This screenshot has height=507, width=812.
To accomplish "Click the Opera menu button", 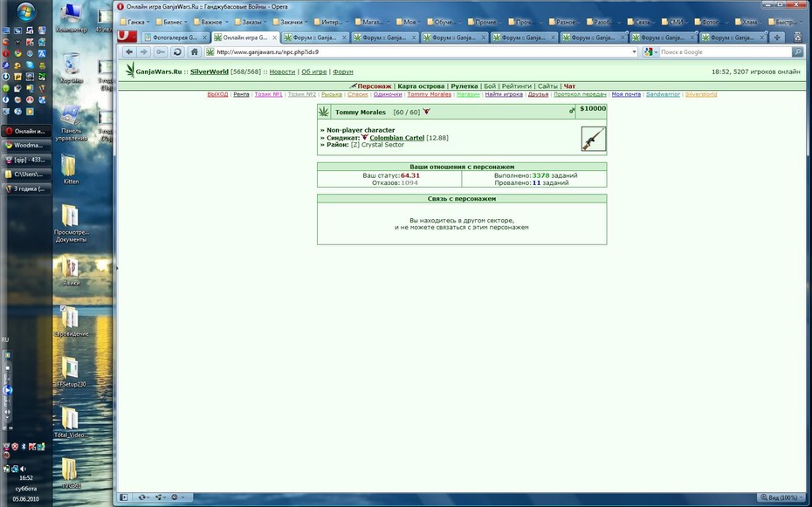I will coord(127,37).
